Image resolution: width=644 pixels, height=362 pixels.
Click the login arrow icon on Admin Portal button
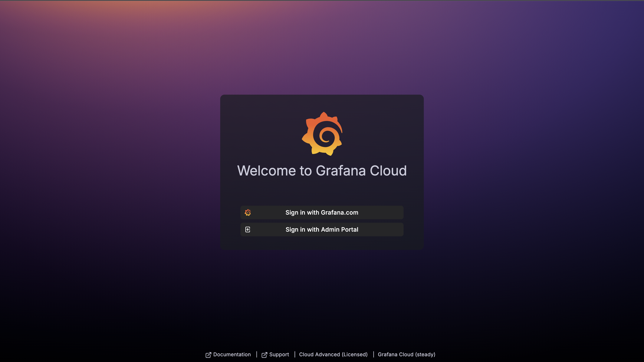pos(248,229)
